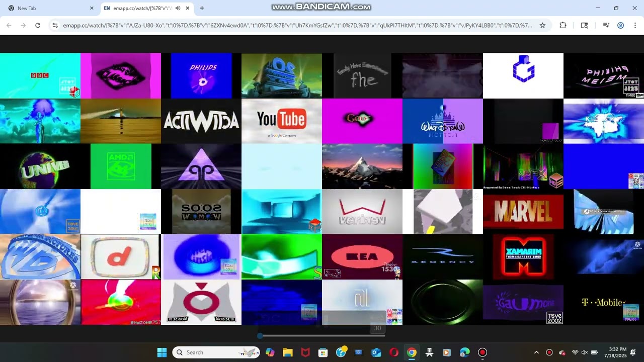Viewport: 644px width, 362px height.
Task: Open Microsoft Edge from the taskbar
Action: pos(464,352)
